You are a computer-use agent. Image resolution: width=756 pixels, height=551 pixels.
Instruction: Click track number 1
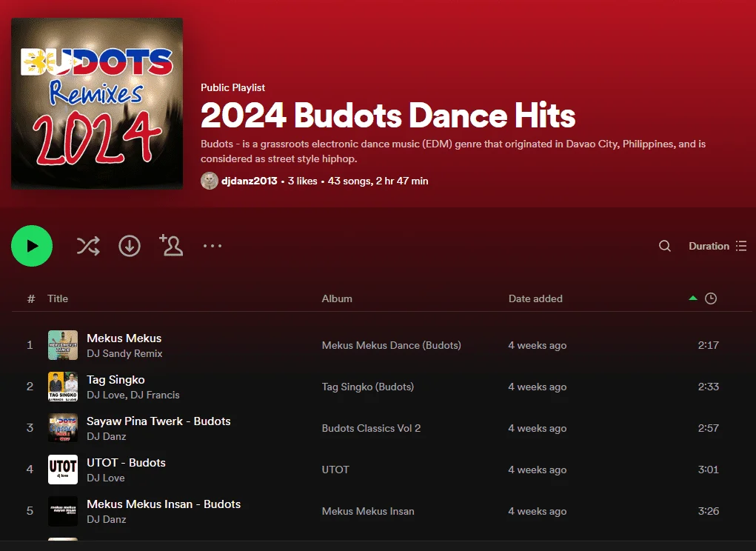(x=30, y=345)
